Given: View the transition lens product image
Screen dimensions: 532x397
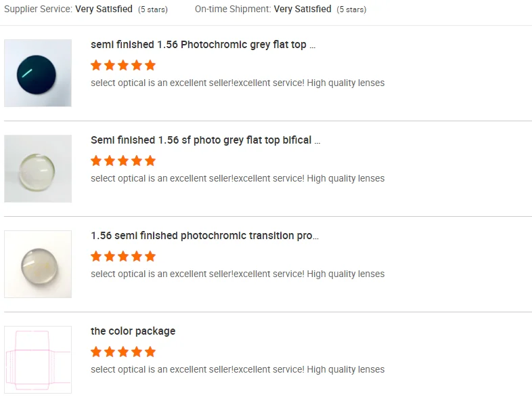Looking at the screenshot, I should click(38, 264).
